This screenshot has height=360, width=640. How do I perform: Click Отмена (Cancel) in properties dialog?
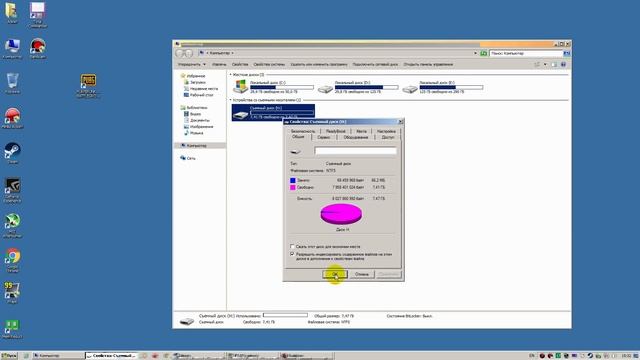point(362,274)
